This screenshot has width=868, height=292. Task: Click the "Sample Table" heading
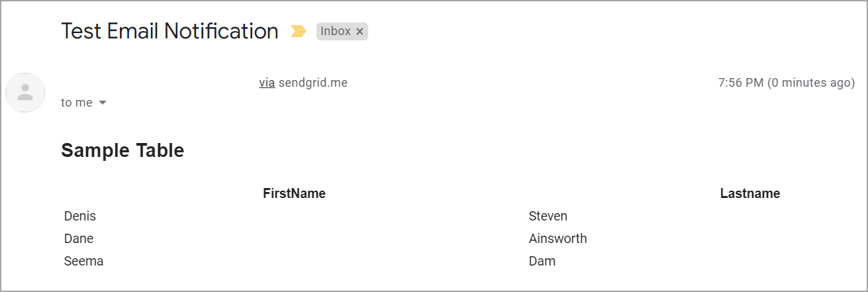(x=122, y=150)
